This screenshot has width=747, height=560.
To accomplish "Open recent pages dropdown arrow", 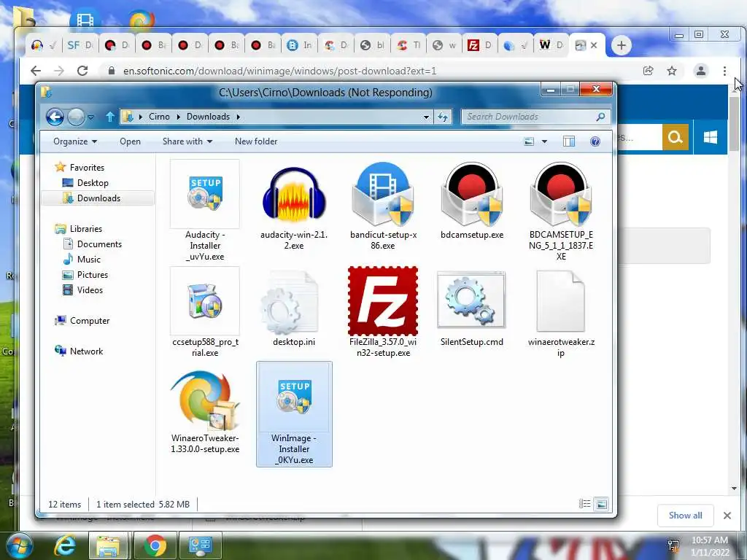I will click(91, 117).
